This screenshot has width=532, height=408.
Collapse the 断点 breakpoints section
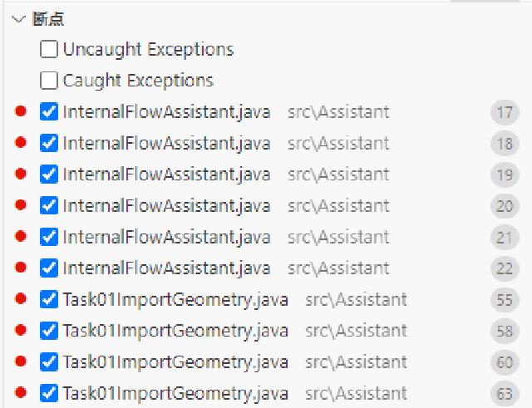18,19
